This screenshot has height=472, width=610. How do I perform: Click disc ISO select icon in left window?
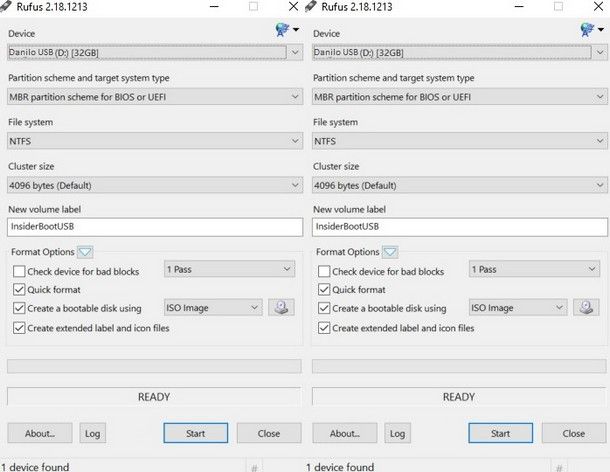(x=281, y=307)
